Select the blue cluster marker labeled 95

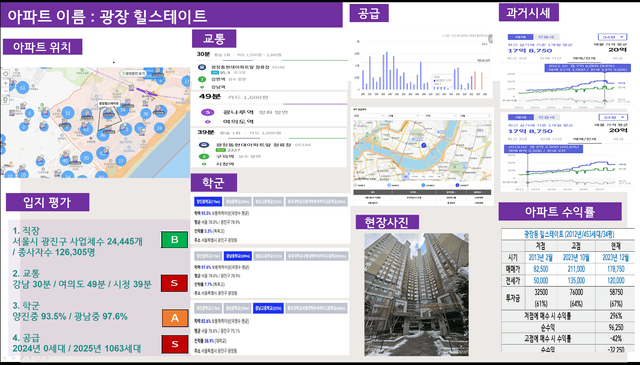point(86,157)
